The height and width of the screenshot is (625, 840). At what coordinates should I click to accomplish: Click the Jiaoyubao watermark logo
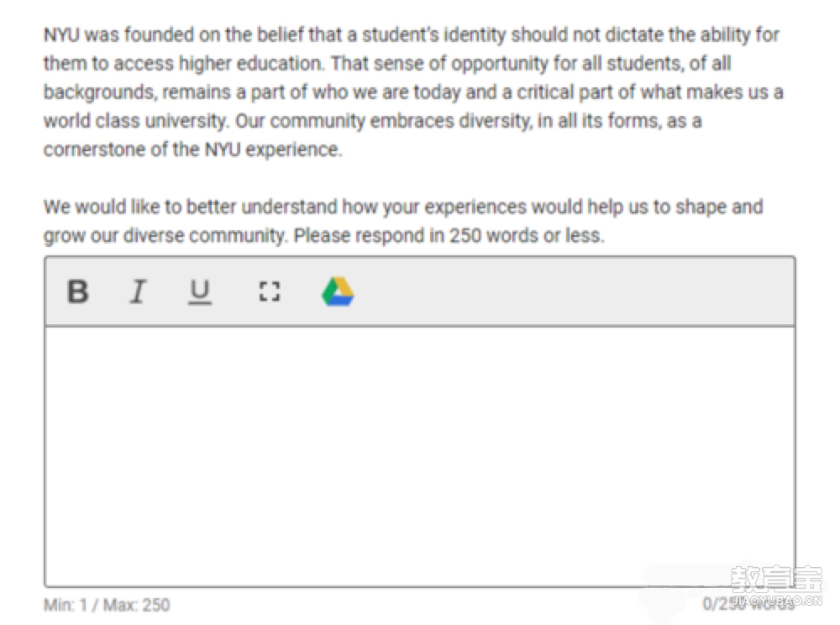776,586
